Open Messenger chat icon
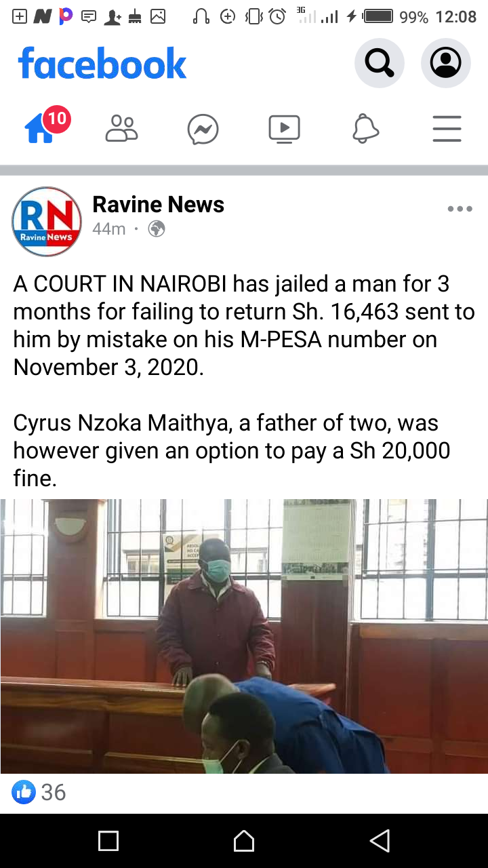This screenshot has width=488, height=868. [x=203, y=129]
